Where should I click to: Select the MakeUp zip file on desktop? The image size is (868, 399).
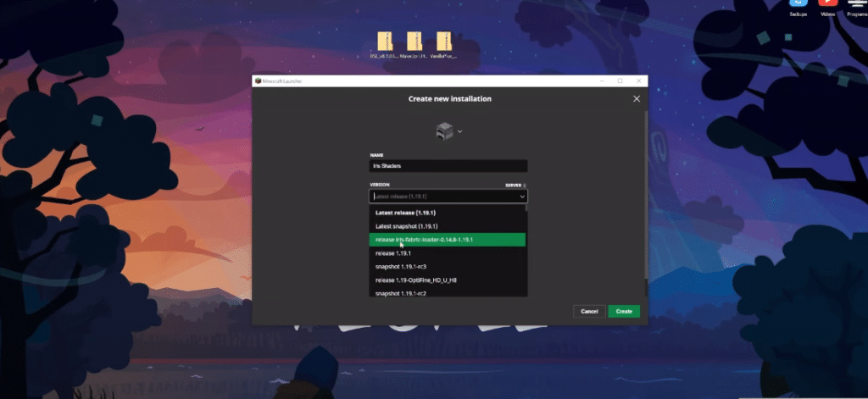pyautogui.click(x=414, y=45)
